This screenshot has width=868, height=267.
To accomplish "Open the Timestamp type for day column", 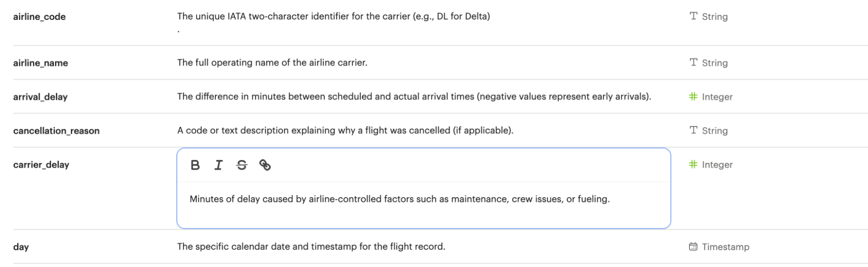I will (x=725, y=247).
